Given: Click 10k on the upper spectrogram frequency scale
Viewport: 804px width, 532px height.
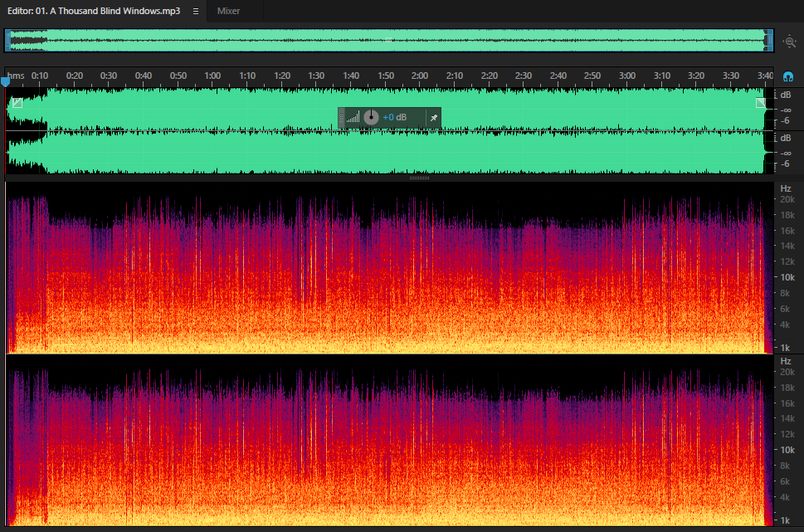Looking at the screenshot, I should click(x=787, y=277).
